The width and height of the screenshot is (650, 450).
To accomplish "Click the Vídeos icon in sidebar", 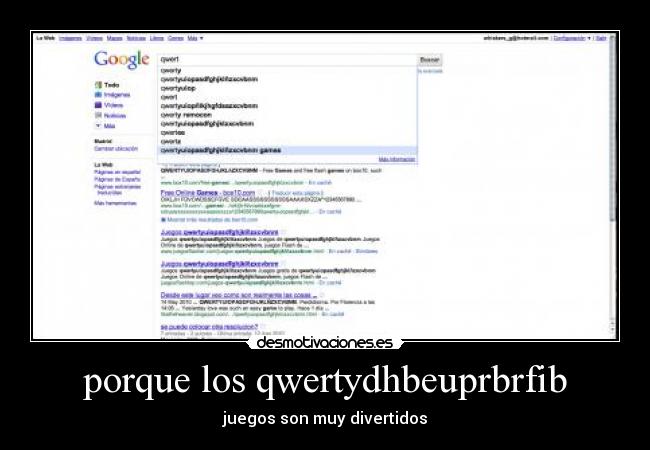I will pyautogui.click(x=98, y=105).
